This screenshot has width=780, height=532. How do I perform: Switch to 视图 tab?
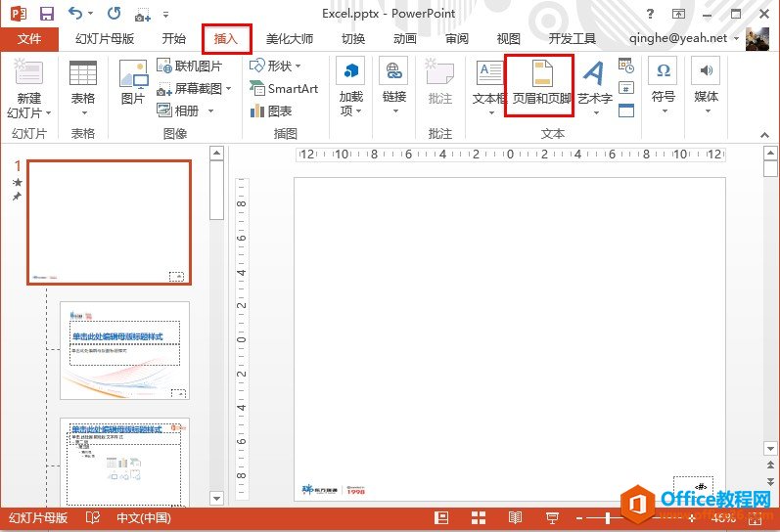[x=508, y=39]
